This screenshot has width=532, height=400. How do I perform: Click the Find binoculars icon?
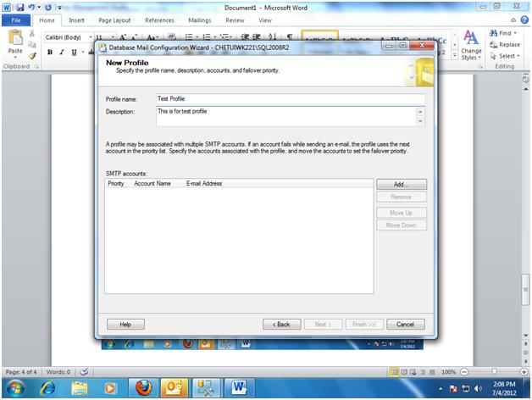pyautogui.click(x=493, y=33)
